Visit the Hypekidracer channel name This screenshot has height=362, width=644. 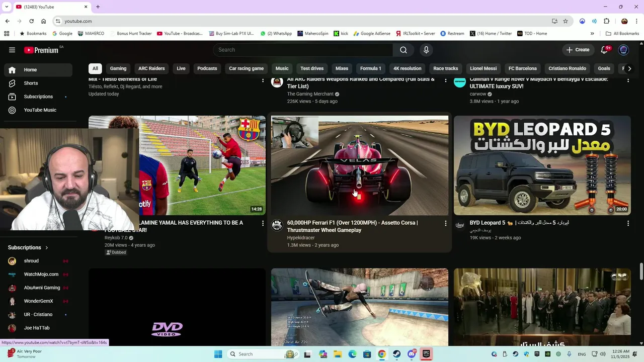301,238
